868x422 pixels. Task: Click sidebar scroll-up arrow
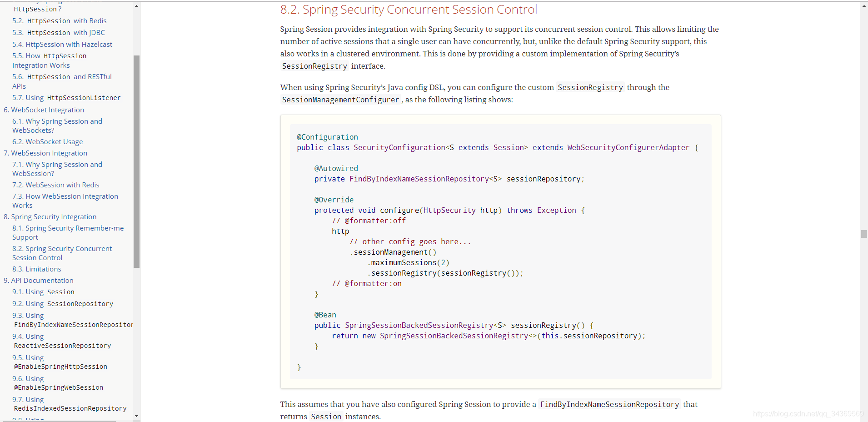click(136, 6)
